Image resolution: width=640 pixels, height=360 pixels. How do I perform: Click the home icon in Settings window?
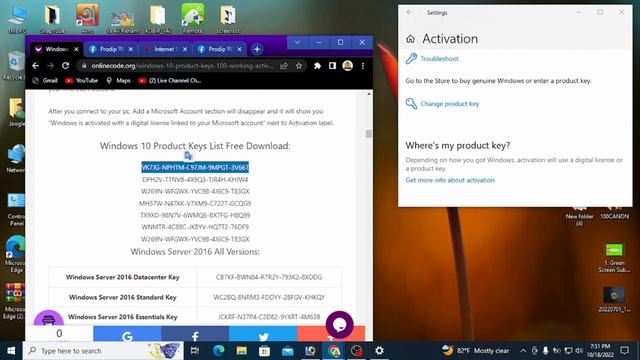[410, 39]
